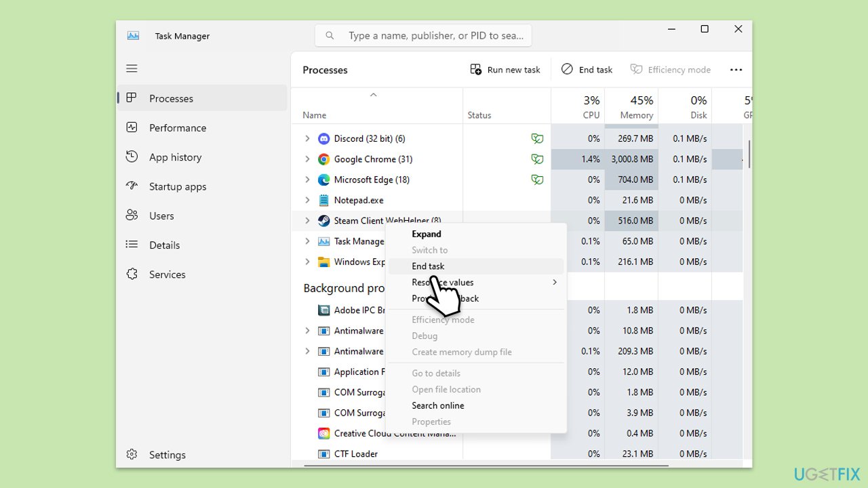Click the Startup apps sidebar icon
Viewport: 868px width, 488px height.
[132, 186]
